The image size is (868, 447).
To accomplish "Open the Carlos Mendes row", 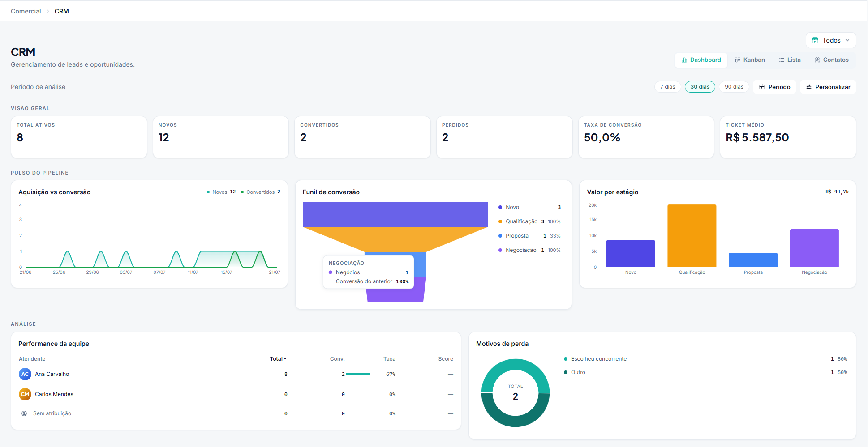I will (236, 394).
